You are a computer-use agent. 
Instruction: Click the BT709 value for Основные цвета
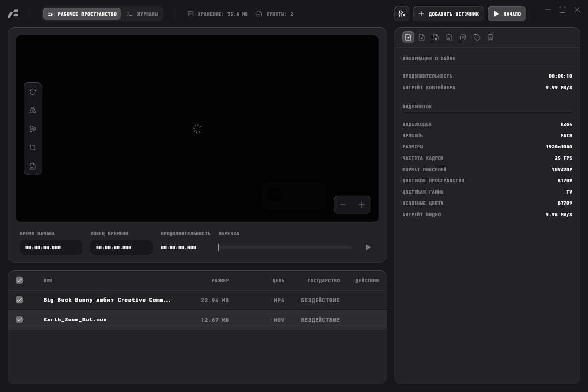click(x=565, y=203)
